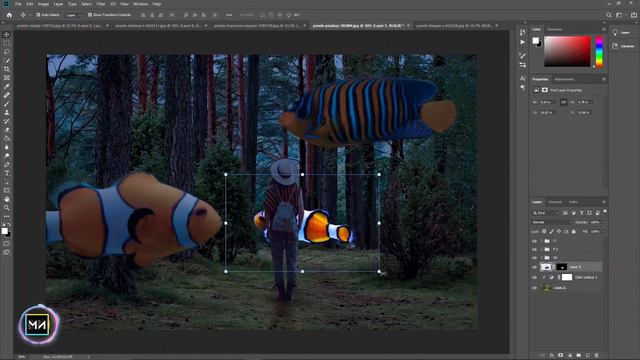Select the Hand tool
Screen dimensions: 640x360
click(7, 199)
